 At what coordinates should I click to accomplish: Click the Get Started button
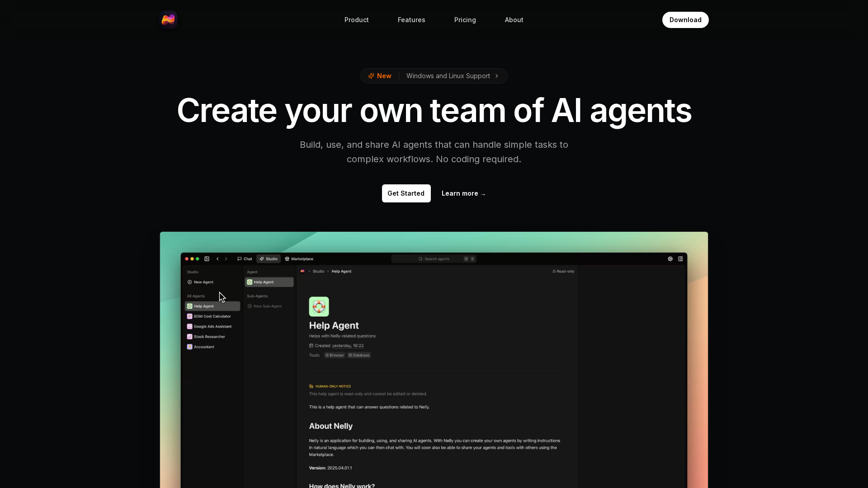pyautogui.click(x=406, y=193)
